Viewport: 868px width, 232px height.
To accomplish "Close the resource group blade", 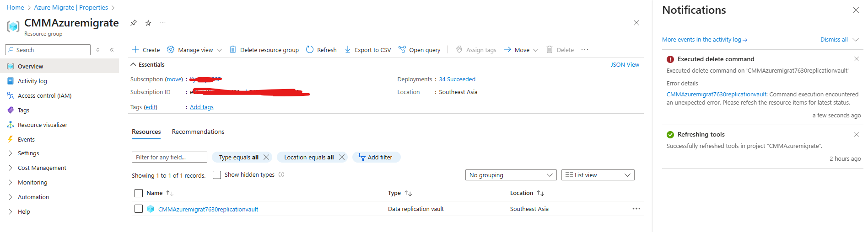I will click(x=636, y=23).
